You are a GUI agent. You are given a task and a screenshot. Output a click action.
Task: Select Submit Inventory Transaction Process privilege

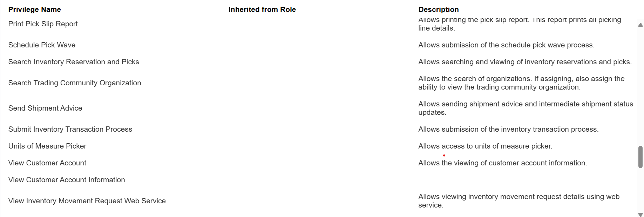[70, 129]
